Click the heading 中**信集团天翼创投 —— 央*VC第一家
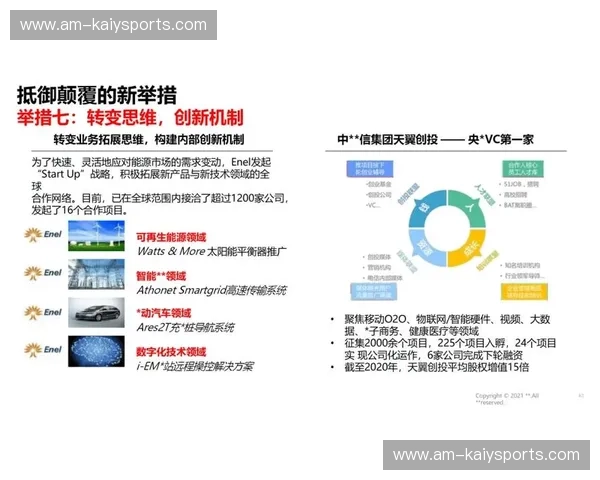This screenshot has width=600, height=480. point(435,139)
